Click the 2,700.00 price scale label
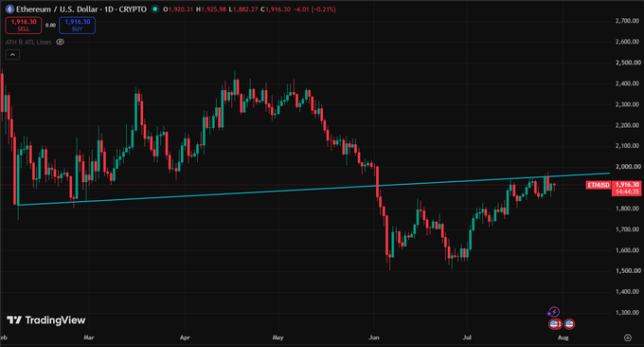The width and height of the screenshot is (644, 347). 627,21
